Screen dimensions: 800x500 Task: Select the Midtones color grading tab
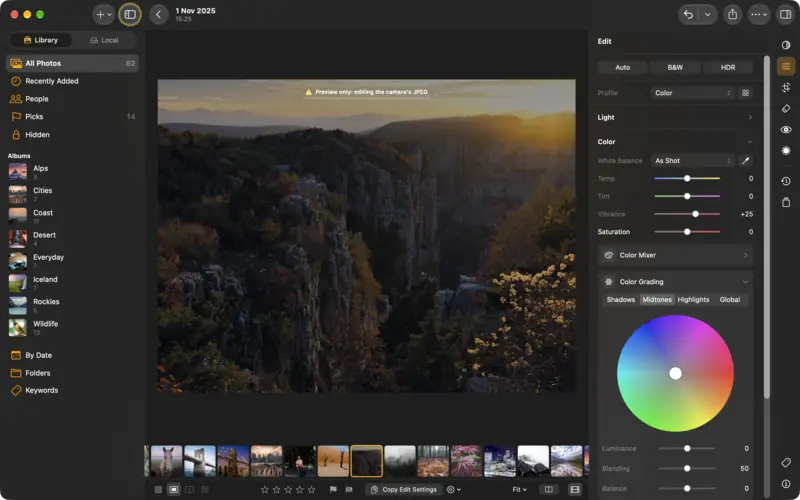click(x=657, y=300)
